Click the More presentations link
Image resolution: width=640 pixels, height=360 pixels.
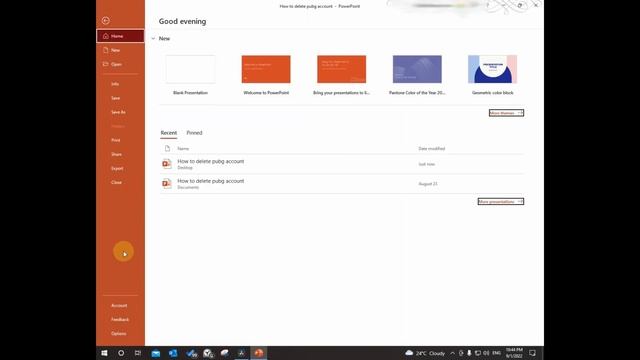coord(501,202)
